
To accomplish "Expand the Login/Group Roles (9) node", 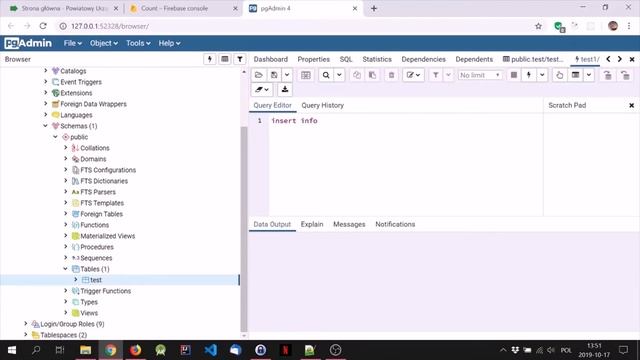I will pyautogui.click(x=26, y=324).
